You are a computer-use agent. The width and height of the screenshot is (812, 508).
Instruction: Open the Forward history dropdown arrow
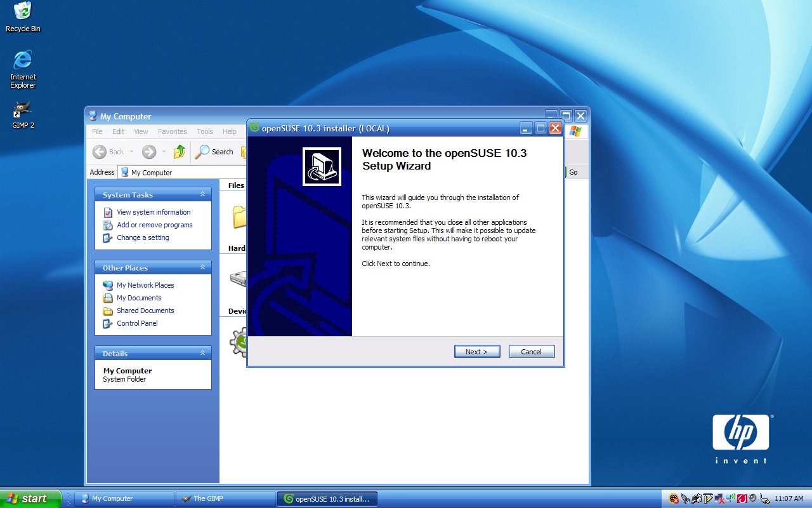(164, 152)
